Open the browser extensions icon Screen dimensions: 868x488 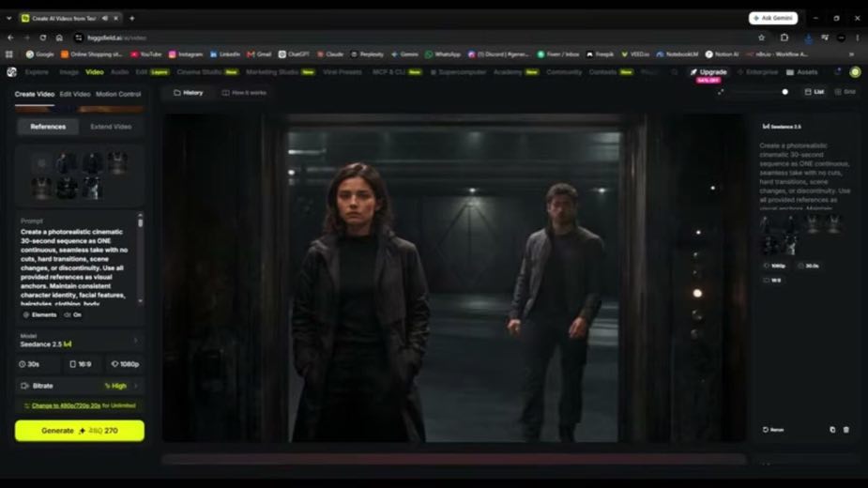click(784, 38)
